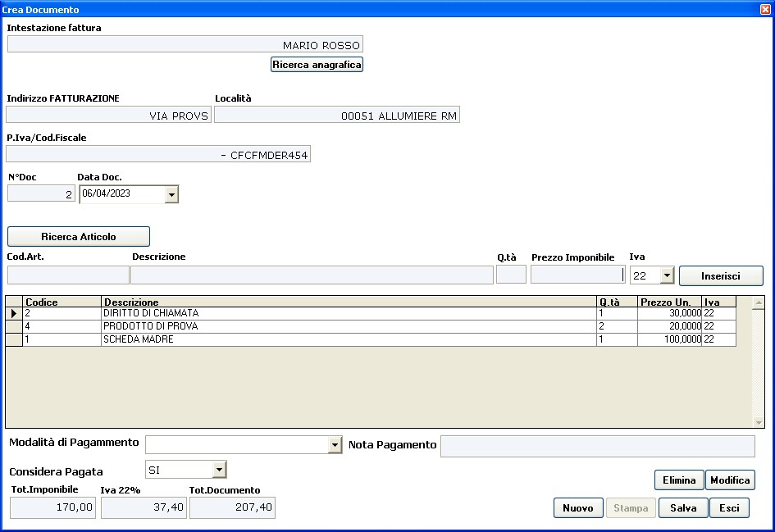Click the Cod.Art. input field
The height and width of the screenshot is (532, 775).
68,275
